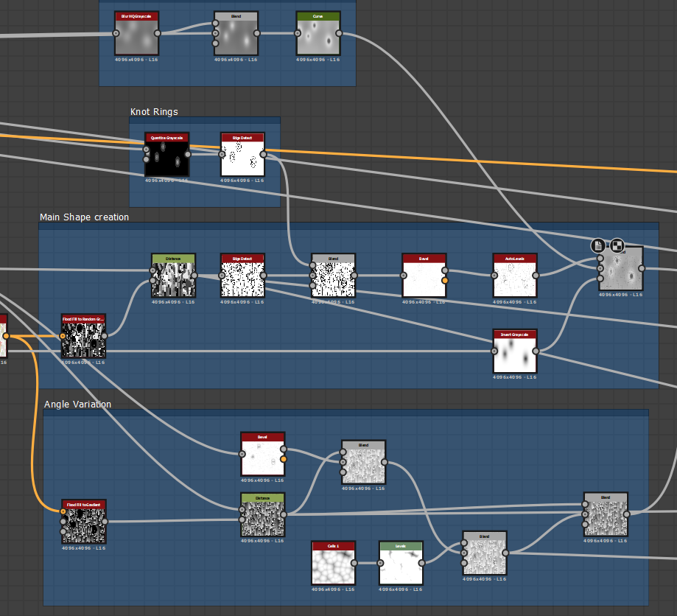Click the checkerboard badge icon on the Main Shape output Blend node
Screen dimensions: 677x616
click(617, 246)
